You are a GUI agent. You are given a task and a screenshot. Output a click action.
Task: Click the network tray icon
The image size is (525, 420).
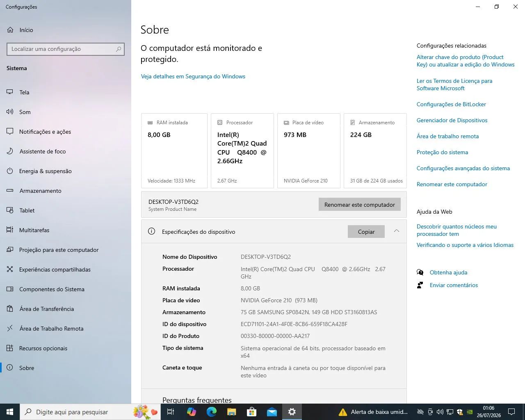pos(450,412)
